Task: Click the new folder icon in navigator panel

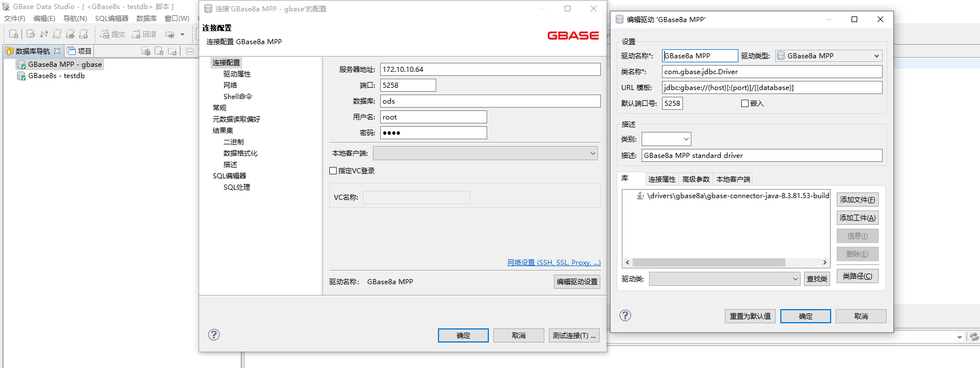Action: (x=173, y=51)
